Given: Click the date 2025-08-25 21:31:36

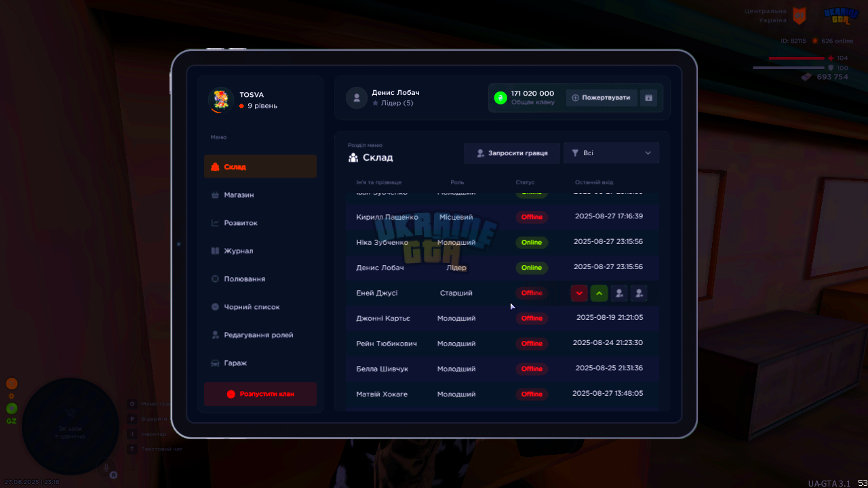Looking at the screenshot, I should click(610, 368).
